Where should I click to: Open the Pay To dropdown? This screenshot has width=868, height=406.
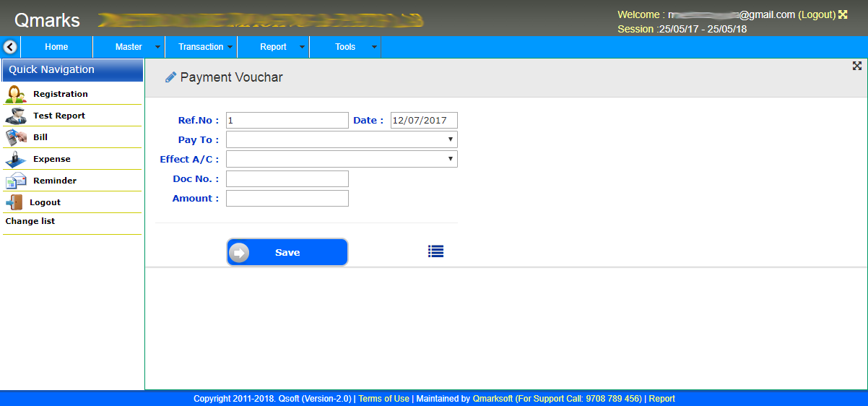pyautogui.click(x=342, y=139)
